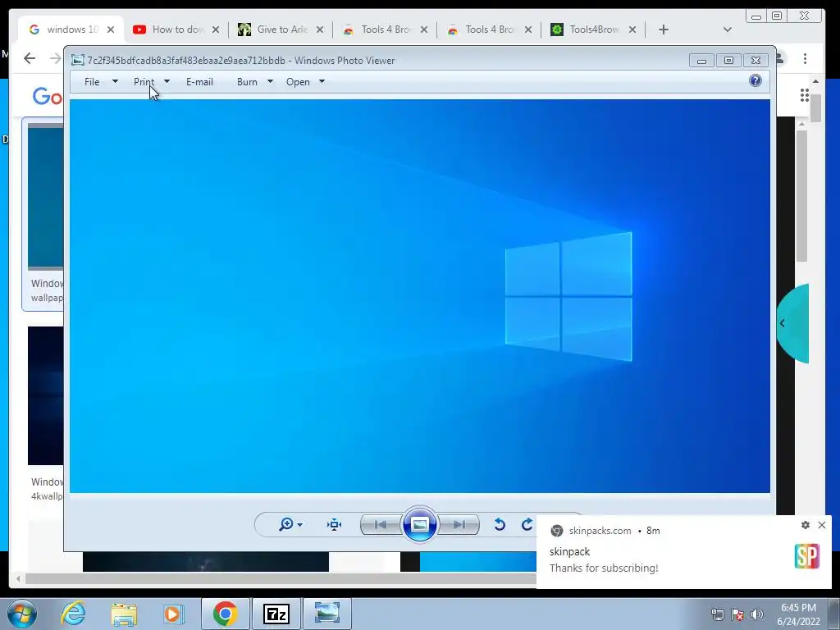This screenshot has width=840, height=630.
Task: Launch Internet Explorer from taskbar
Action: point(73,614)
